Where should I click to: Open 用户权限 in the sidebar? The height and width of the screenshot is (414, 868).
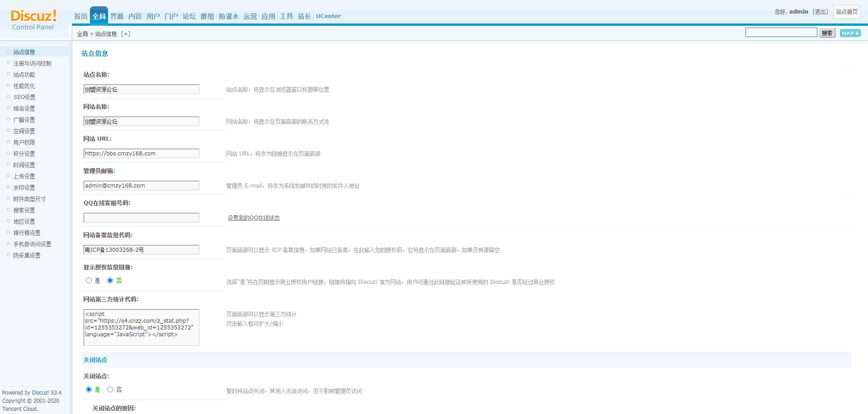coord(24,142)
